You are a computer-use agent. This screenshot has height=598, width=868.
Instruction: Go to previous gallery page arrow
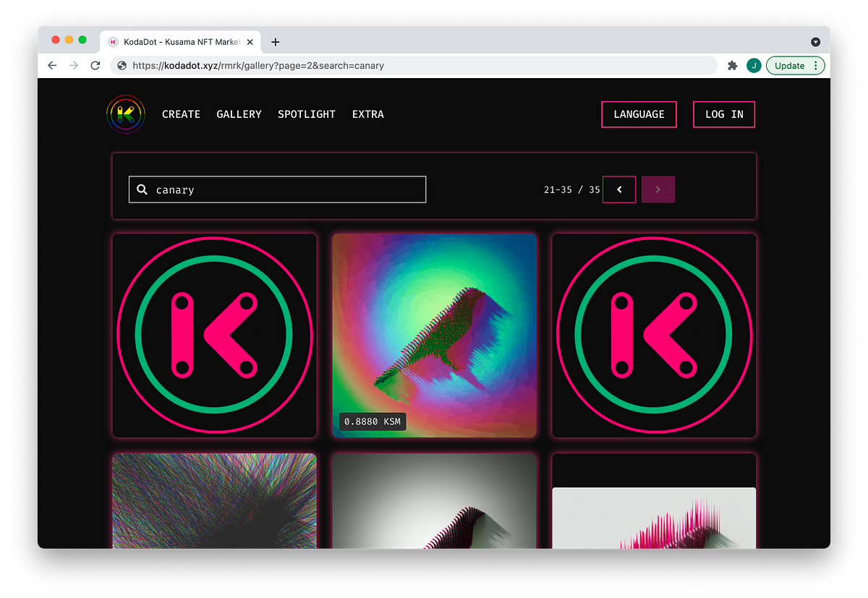(619, 189)
